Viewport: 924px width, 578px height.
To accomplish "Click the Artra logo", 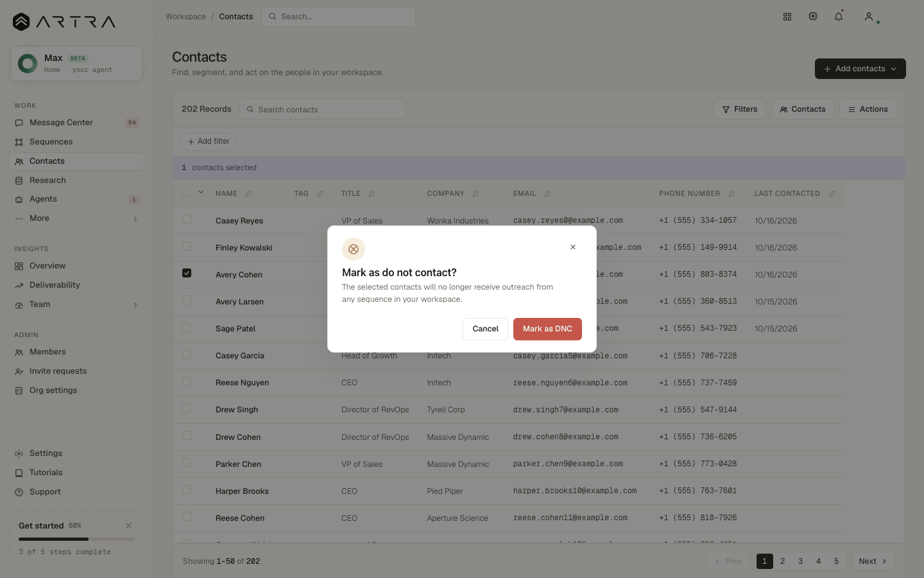I will coord(64,22).
